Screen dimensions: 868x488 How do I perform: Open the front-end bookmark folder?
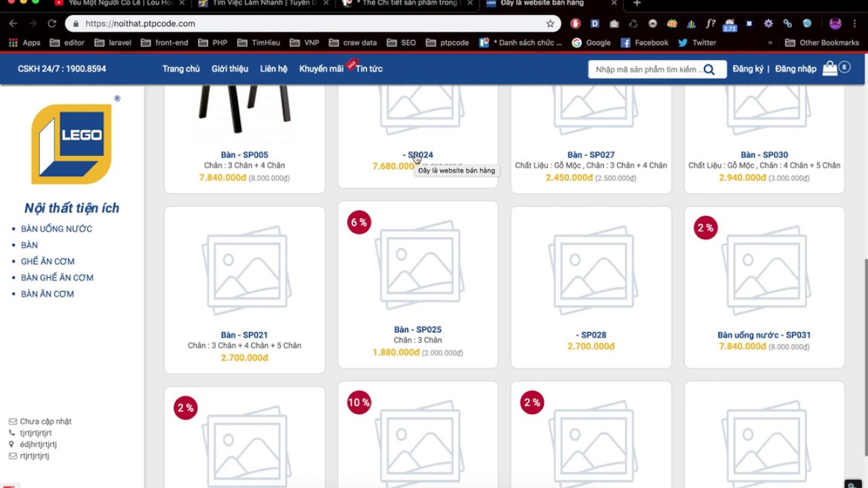coord(165,43)
